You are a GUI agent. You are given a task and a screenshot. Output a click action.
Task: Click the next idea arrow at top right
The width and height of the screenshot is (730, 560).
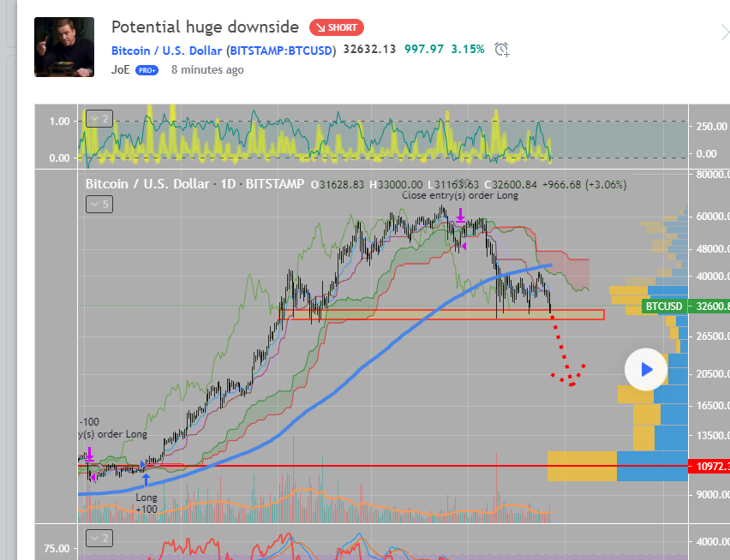[724, 33]
